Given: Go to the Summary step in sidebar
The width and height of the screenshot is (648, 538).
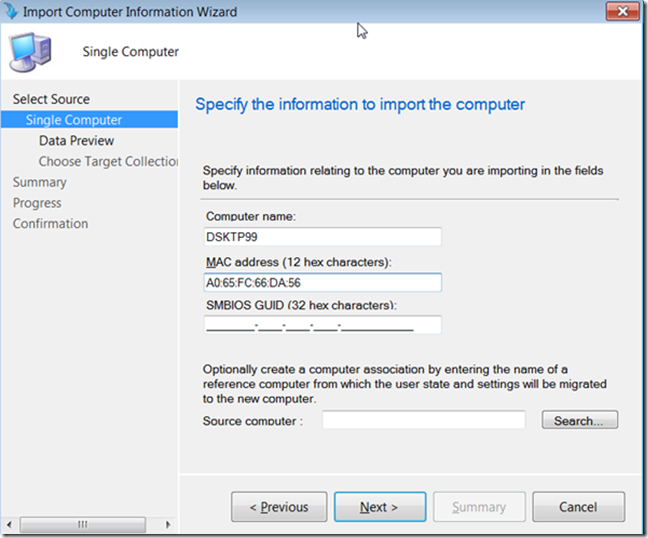Looking at the screenshot, I should tap(40, 182).
